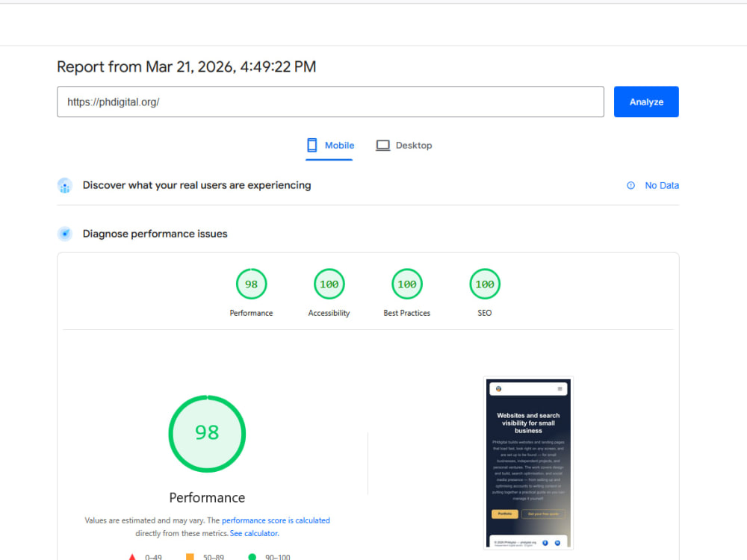Click the green circle 90–100 legend icon

tap(252, 557)
